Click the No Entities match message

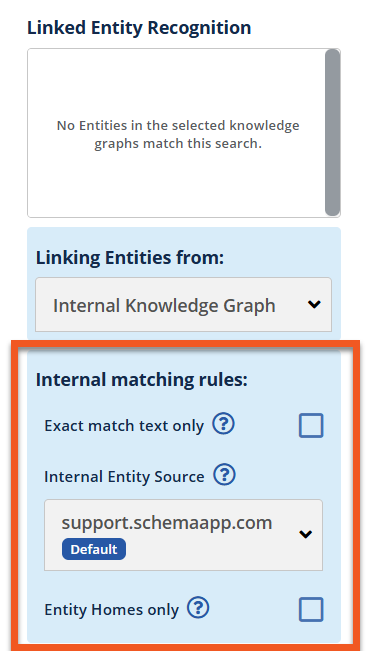[x=178, y=134]
